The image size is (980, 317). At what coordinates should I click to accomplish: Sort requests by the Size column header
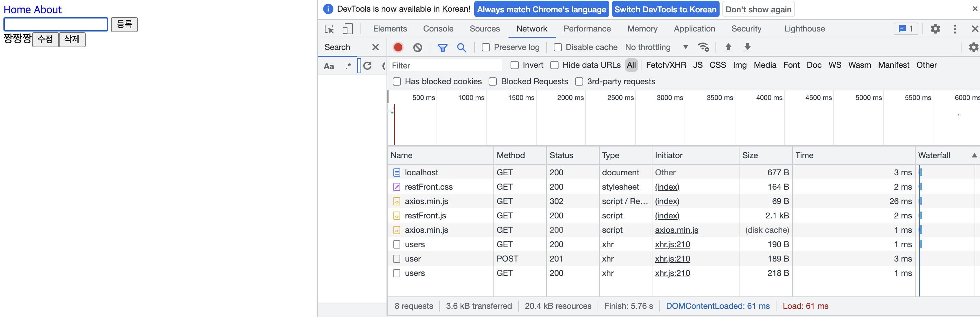[x=765, y=155]
